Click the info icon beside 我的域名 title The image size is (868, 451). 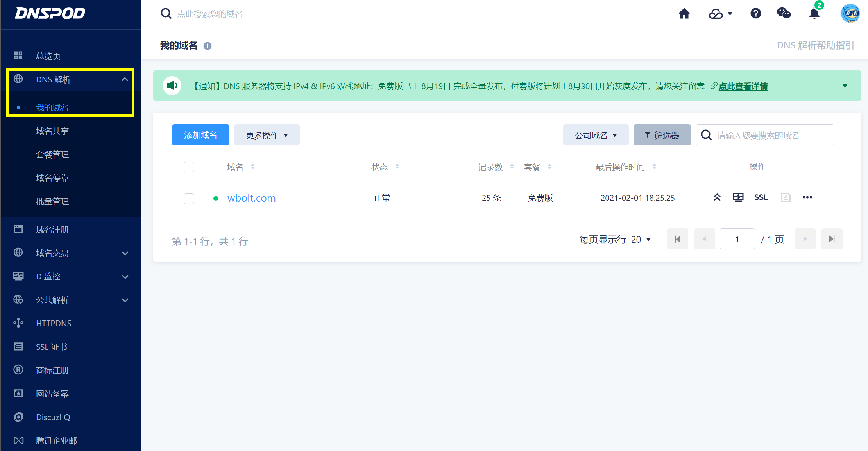(208, 46)
